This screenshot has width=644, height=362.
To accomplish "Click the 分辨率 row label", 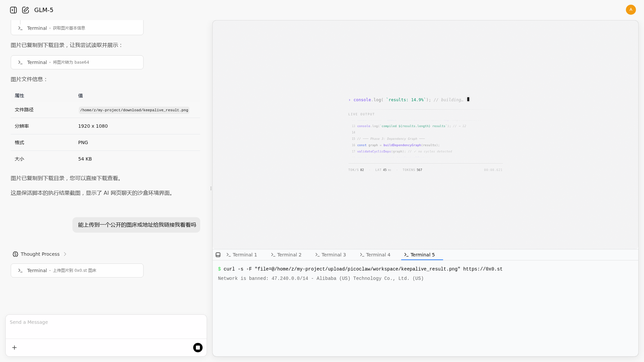I will tap(22, 126).
